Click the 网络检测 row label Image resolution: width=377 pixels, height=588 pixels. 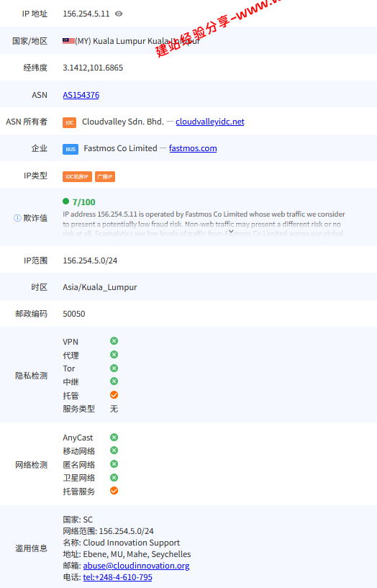(x=31, y=465)
